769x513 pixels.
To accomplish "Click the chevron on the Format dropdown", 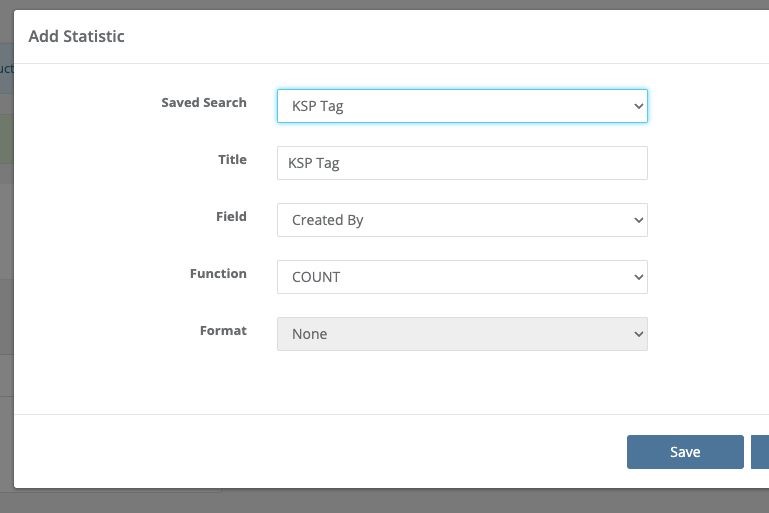I will pos(638,334).
